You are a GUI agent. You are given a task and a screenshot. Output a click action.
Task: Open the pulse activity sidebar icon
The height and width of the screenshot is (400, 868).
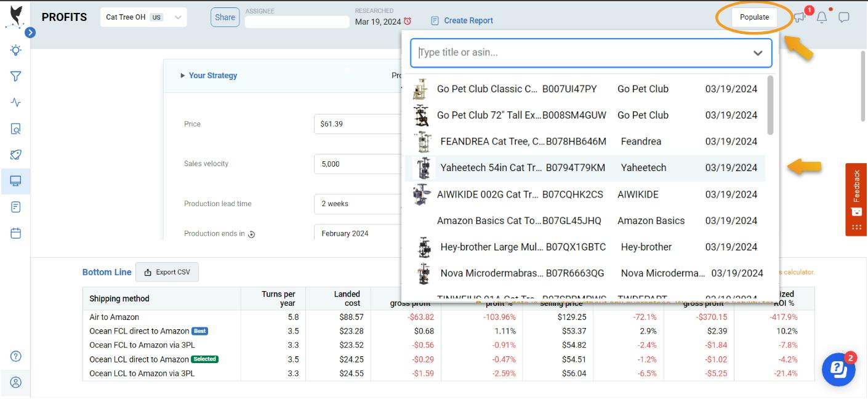pos(16,103)
